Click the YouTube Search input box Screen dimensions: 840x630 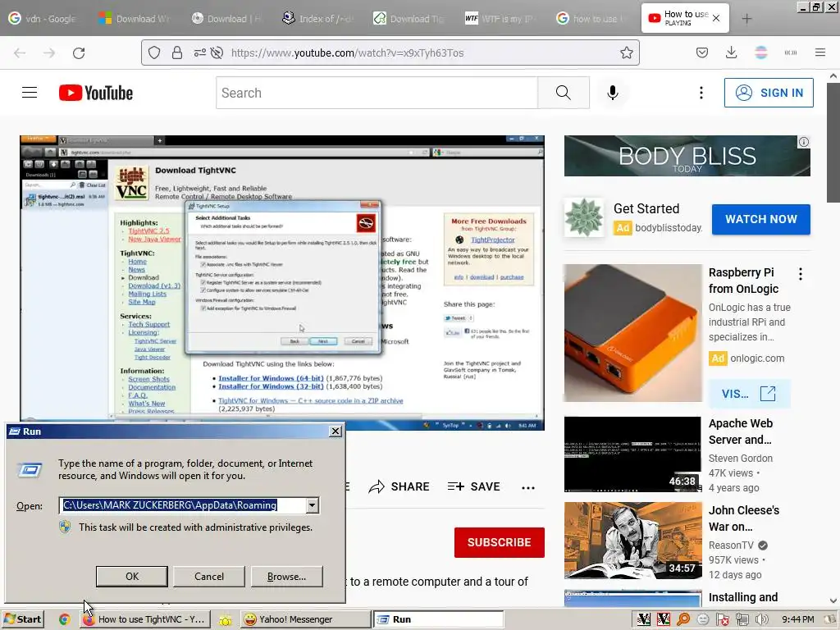[x=377, y=93]
